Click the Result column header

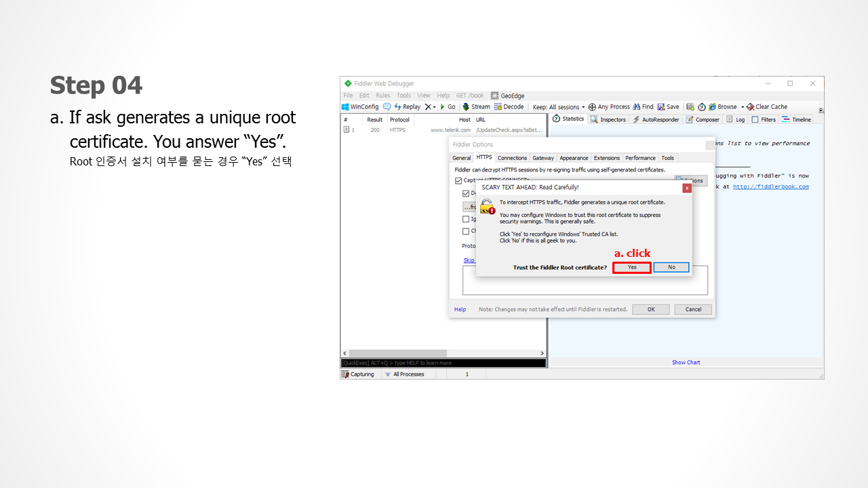pyautogui.click(x=375, y=119)
